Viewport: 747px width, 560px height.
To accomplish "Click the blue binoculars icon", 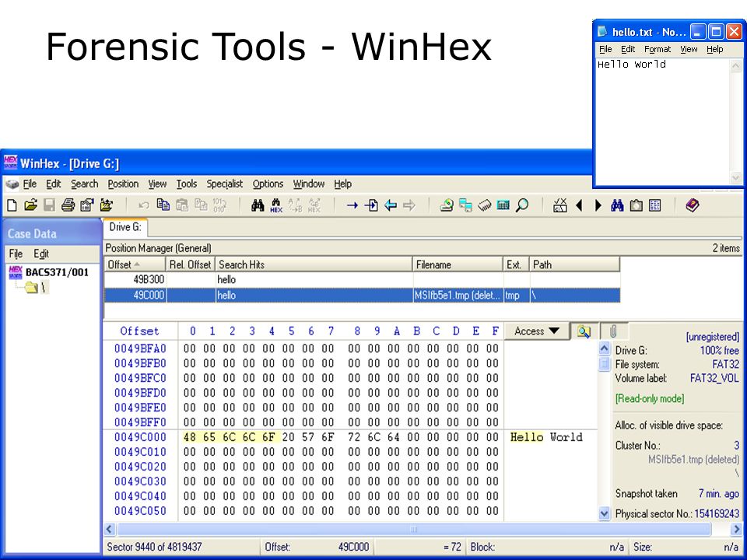I will [x=617, y=205].
